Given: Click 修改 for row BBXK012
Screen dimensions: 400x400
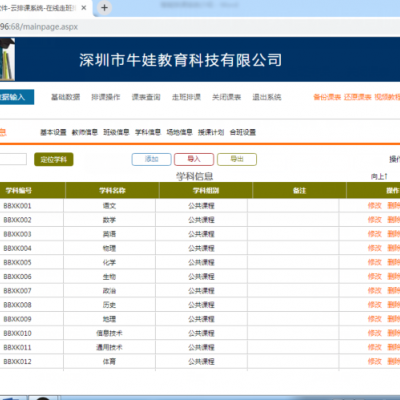Looking at the screenshot, I should click(x=375, y=362).
